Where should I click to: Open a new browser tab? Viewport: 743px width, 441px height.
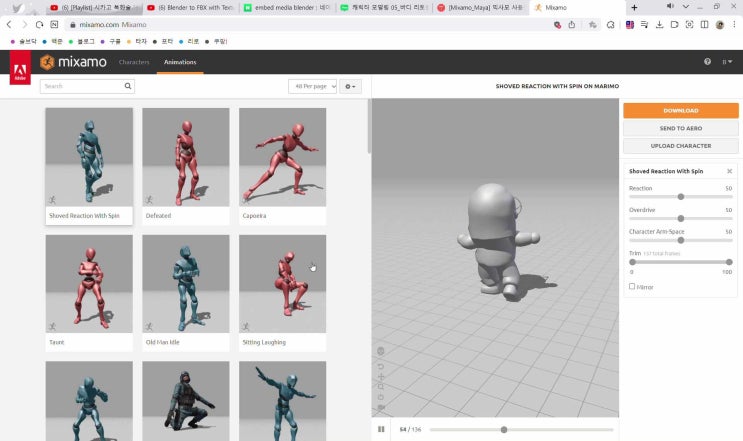tap(634, 8)
